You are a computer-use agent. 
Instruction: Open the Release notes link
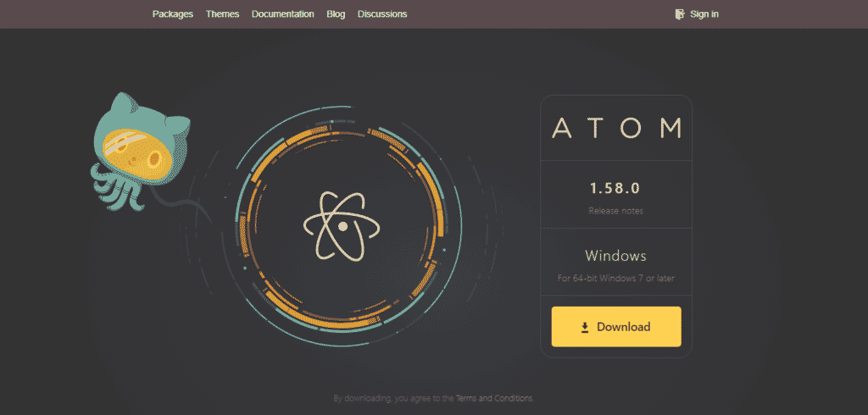click(x=615, y=211)
